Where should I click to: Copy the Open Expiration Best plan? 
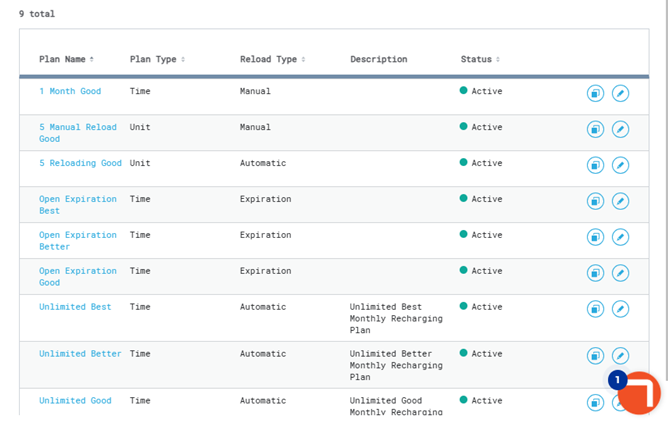tap(595, 201)
